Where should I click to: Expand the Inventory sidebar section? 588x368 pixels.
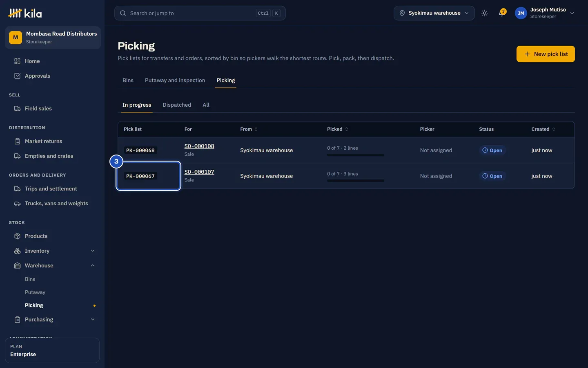pyautogui.click(x=93, y=251)
